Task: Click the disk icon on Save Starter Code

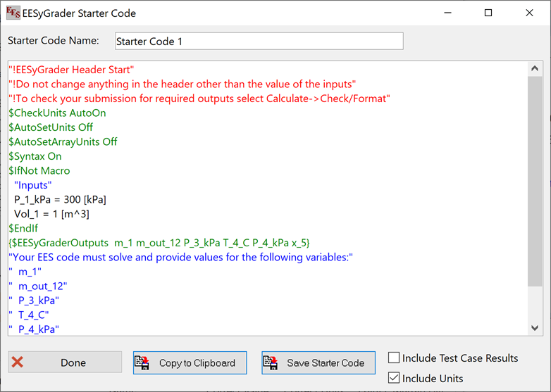Action: tap(272, 362)
